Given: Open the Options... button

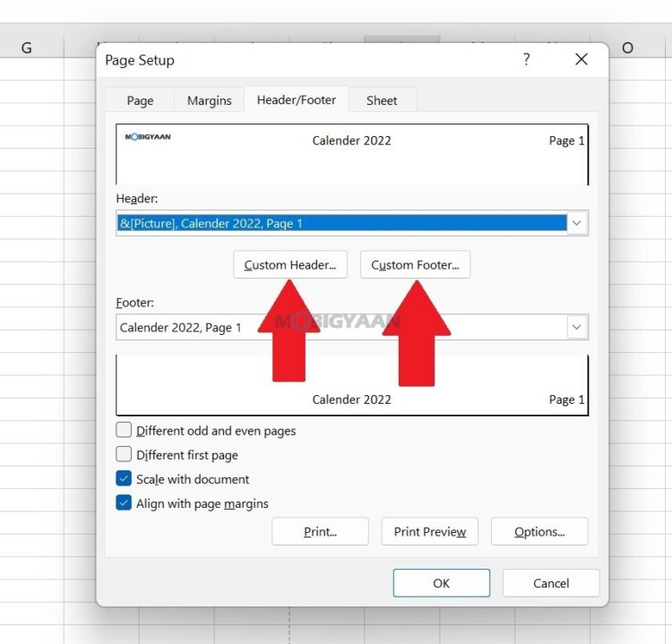Looking at the screenshot, I should [x=539, y=531].
